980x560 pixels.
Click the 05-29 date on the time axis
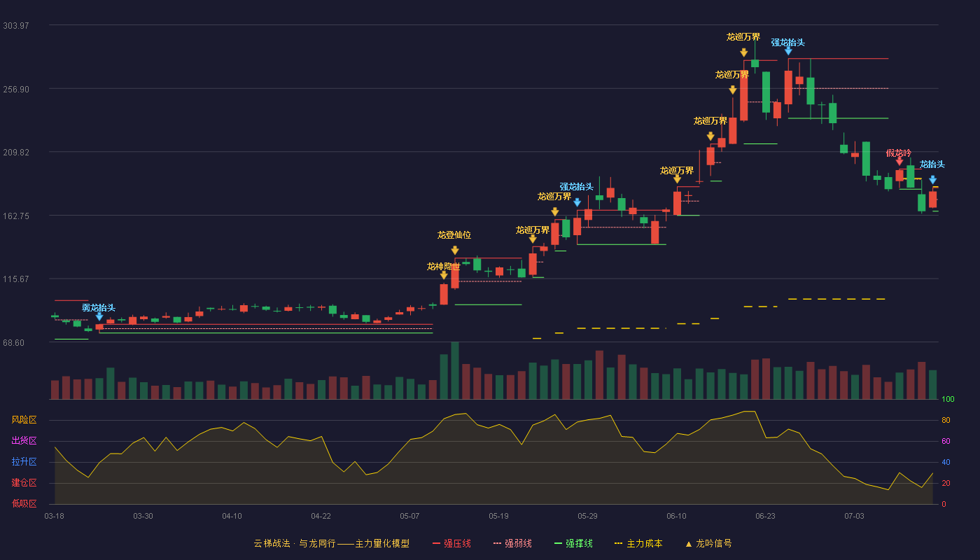[587, 516]
